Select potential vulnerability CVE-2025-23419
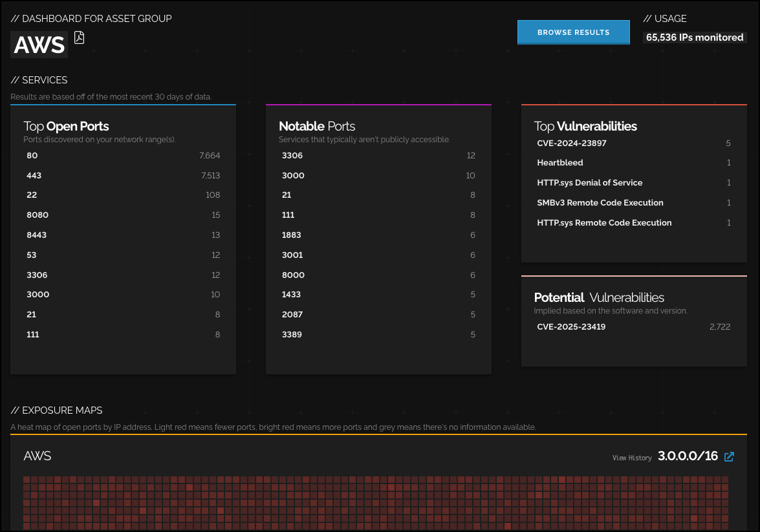 pos(571,327)
